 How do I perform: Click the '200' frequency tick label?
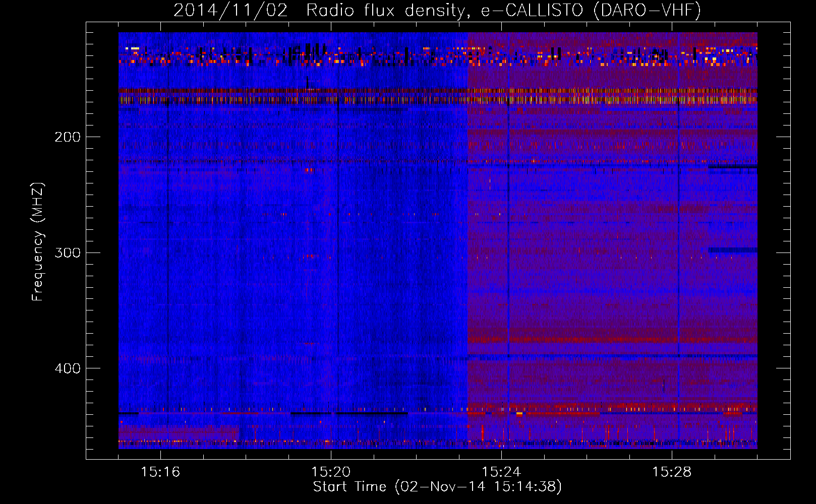(x=68, y=137)
